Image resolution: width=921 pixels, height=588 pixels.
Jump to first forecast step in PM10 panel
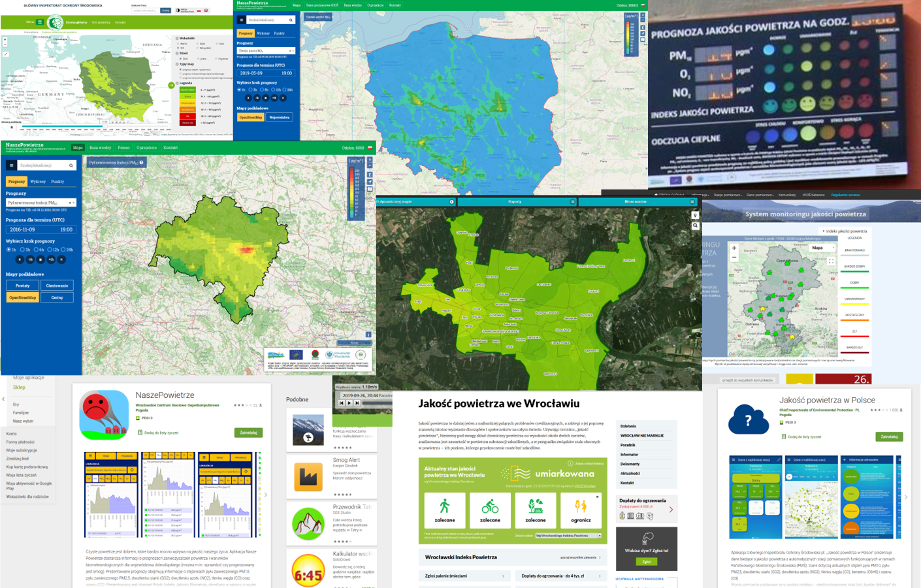point(20,259)
